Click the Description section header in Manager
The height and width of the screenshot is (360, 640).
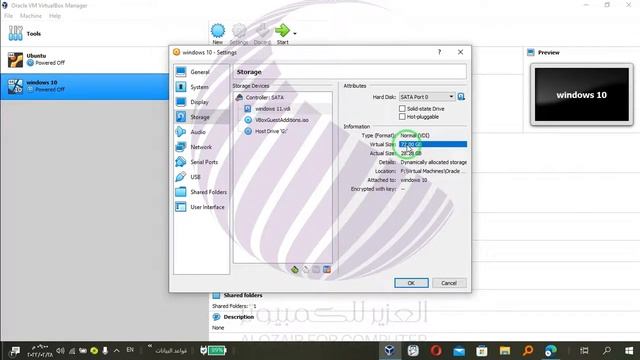(x=238, y=317)
